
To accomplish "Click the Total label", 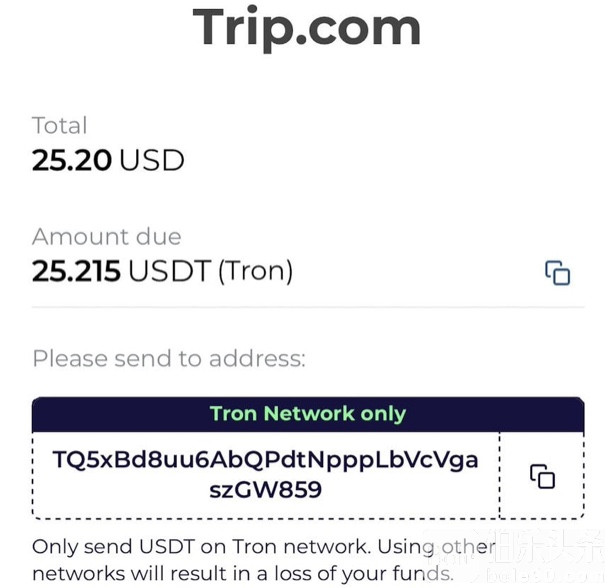I will 59,126.
